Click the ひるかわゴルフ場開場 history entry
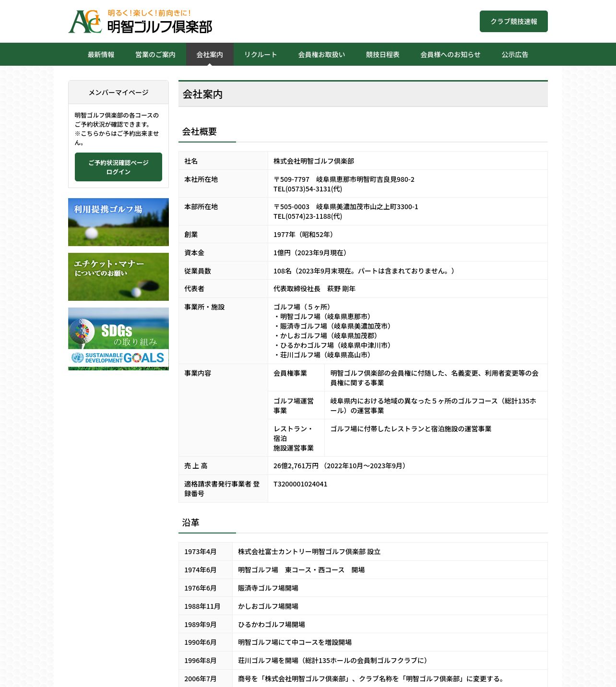Screen dimensions: 616x687 click(x=272, y=625)
